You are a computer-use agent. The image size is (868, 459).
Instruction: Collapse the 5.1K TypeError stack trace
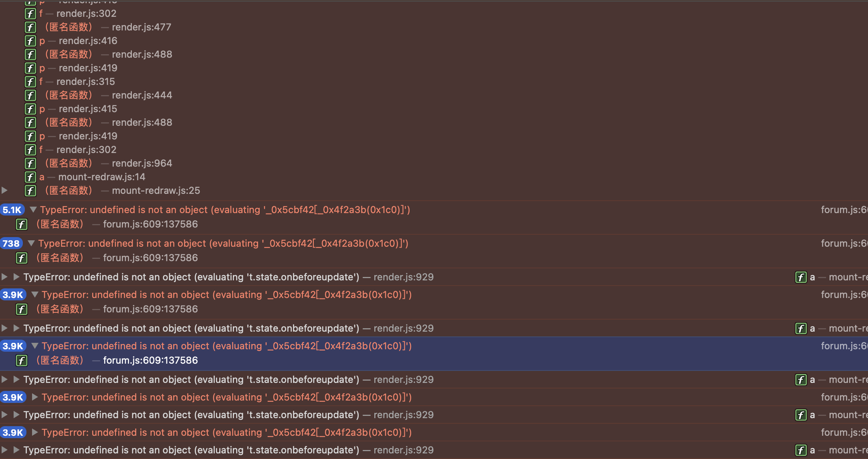pos(33,209)
